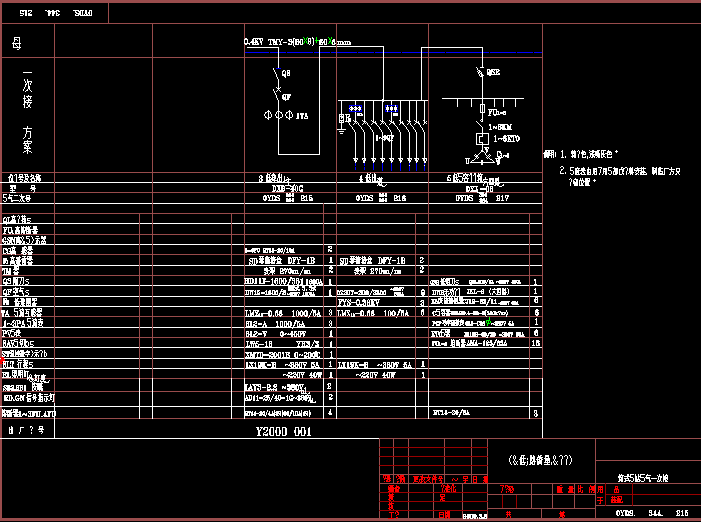Click the "AD11-25/40-1G" indicator lamp entry
Screen dimensions: 701x522
point(278,397)
